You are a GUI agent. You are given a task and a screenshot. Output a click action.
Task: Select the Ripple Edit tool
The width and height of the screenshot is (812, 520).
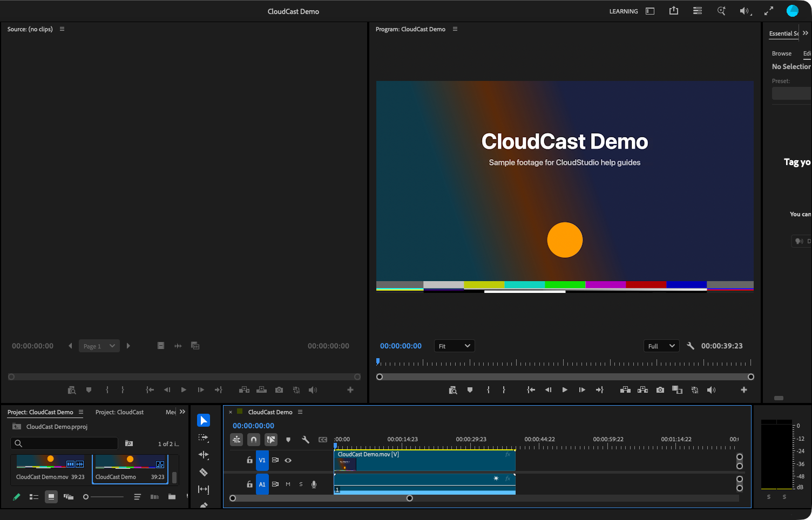(x=204, y=455)
